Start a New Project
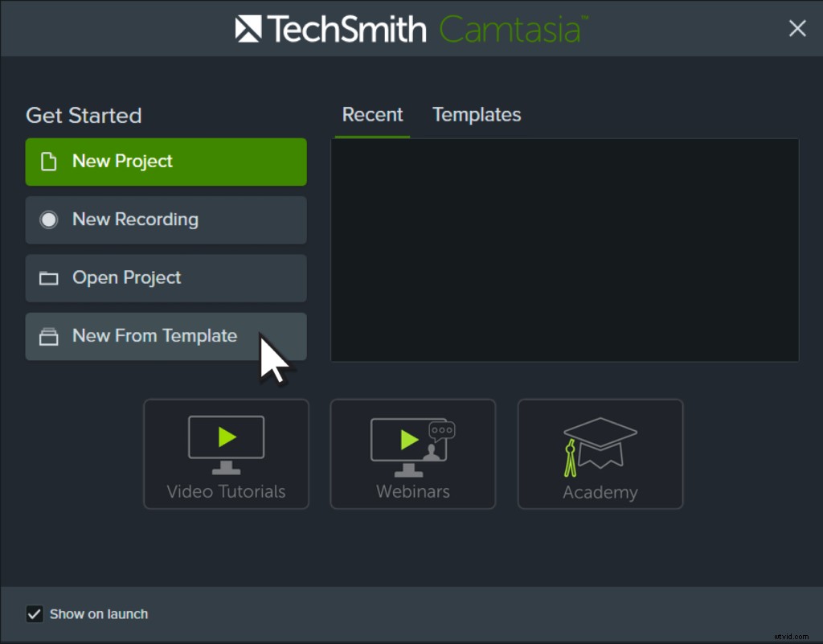Viewport: 823px width, 644px height. coord(166,162)
